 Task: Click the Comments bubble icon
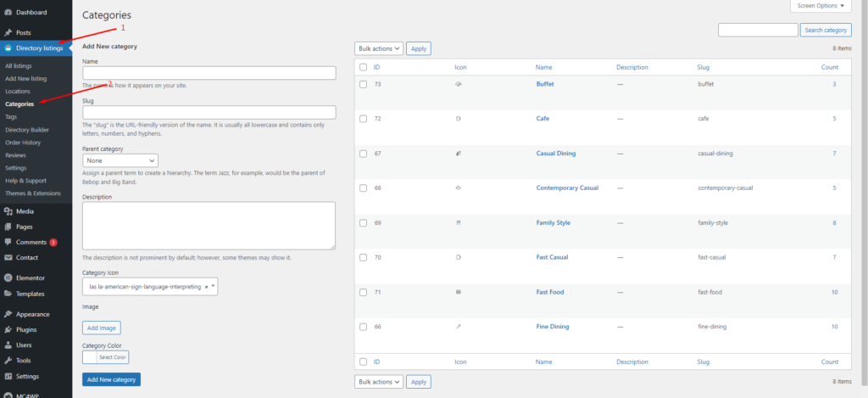click(x=8, y=242)
